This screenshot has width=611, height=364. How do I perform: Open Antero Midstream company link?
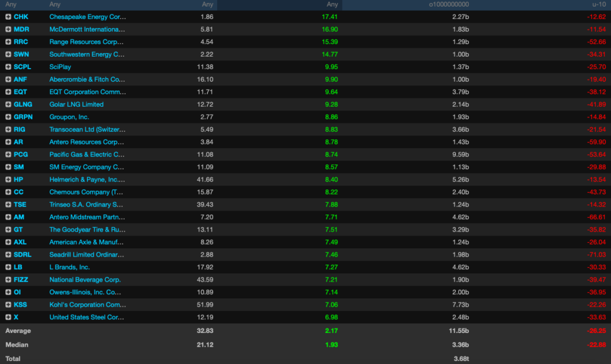[87, 217]
